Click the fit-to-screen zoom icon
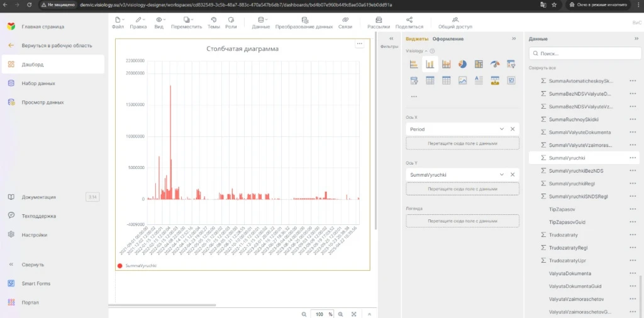Screen dimensions: 644x318 click(x=354, y=314)
